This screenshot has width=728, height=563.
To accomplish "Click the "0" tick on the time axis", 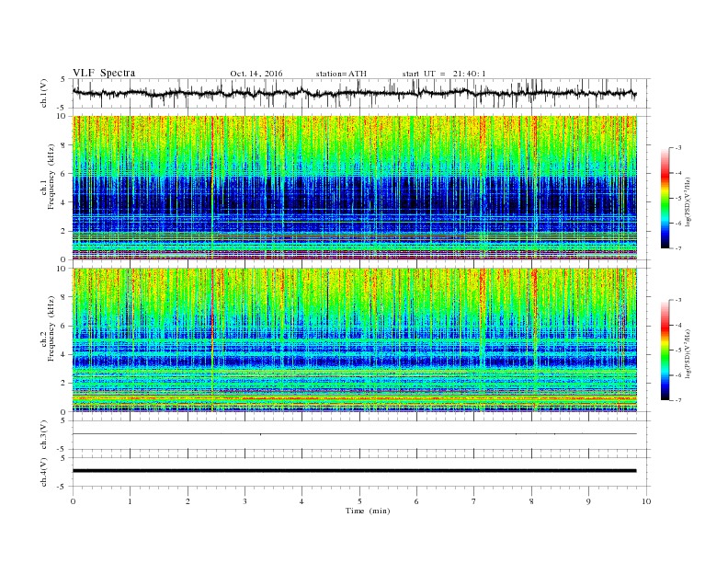I will pyautogui.click(x=73, y=501).
